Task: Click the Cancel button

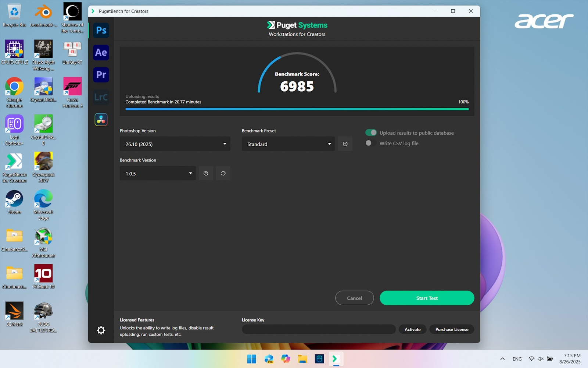Action: coord(355,298)
